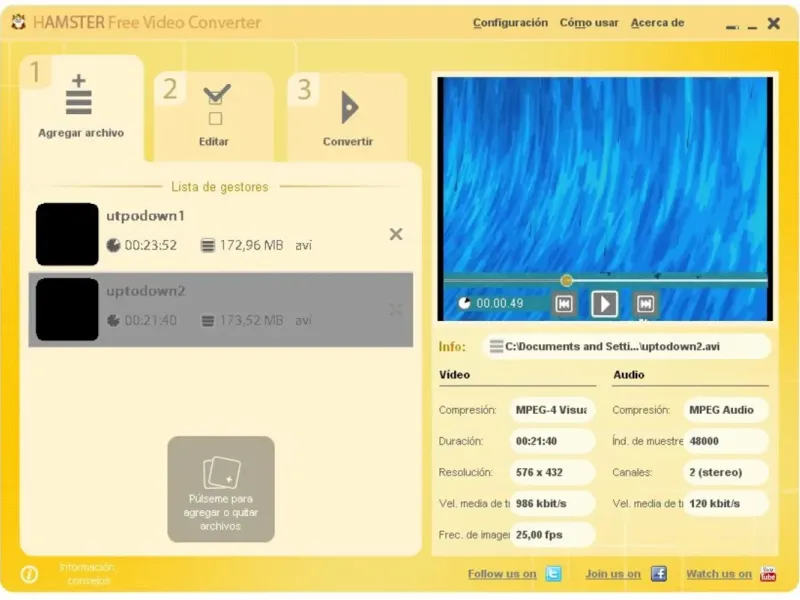Click the Información, consejos label
Screen dimensions: 800x600
pos(87,574)
